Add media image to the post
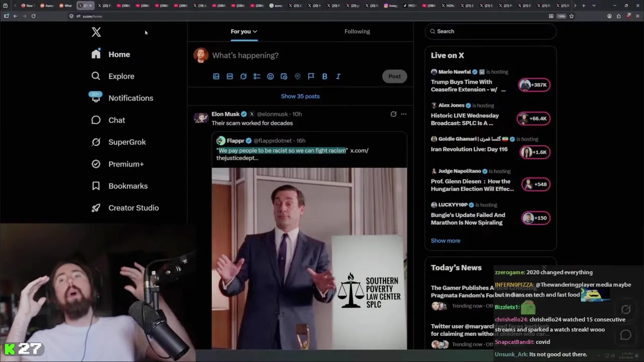The height and width of the screenshot is (362, 644). click(216, 76)
